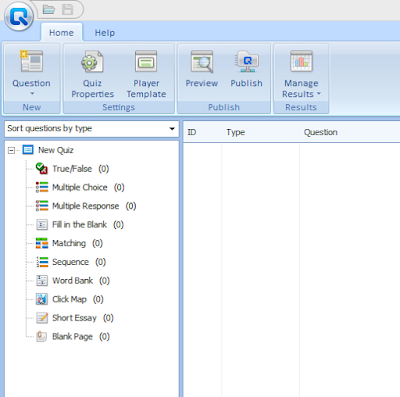
Task: Select the Multiple Choice (0) tree item
Action: tap(88, 187)
